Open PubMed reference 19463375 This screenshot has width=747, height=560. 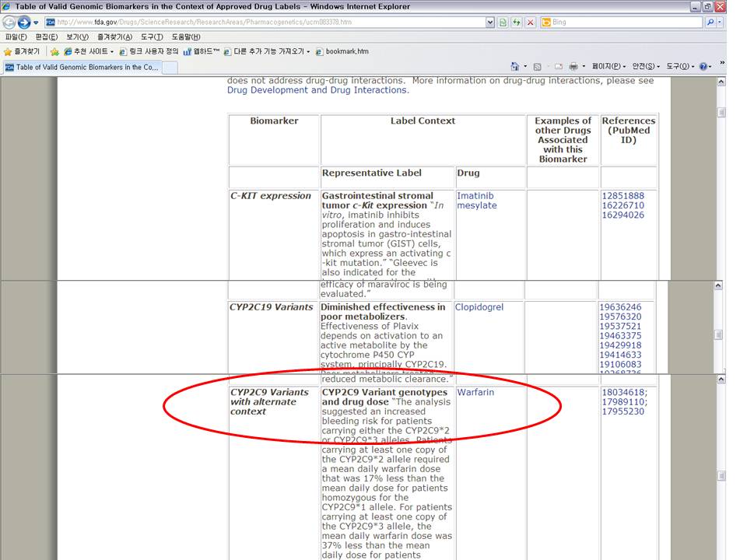point(620,336)
